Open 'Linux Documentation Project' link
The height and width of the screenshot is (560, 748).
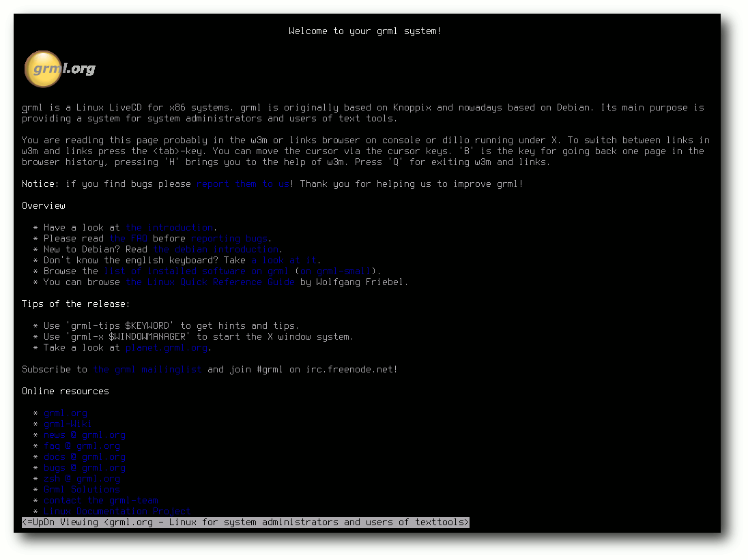pos(117,512)
